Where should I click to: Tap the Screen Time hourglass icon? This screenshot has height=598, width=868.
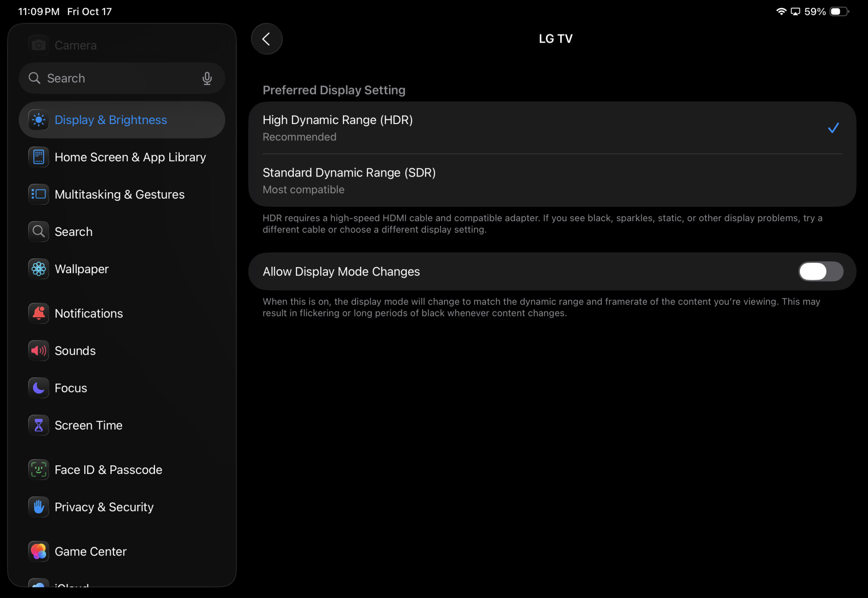pyautogui.click(x=39, y=425)
